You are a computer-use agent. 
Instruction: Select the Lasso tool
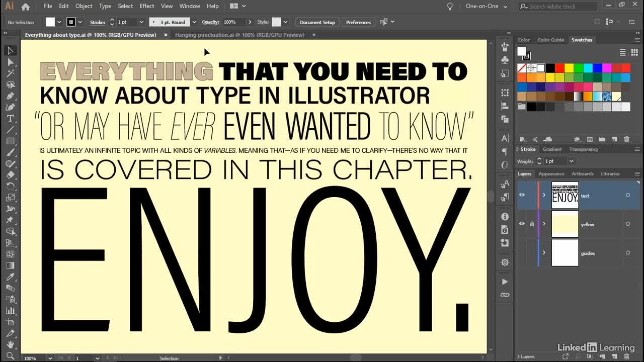coord(10,84)
